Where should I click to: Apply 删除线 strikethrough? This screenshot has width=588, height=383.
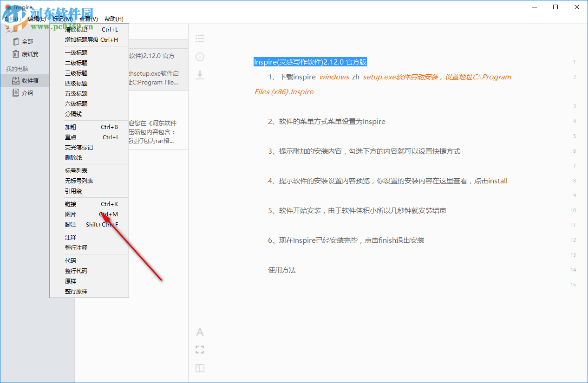click(89, 158)
